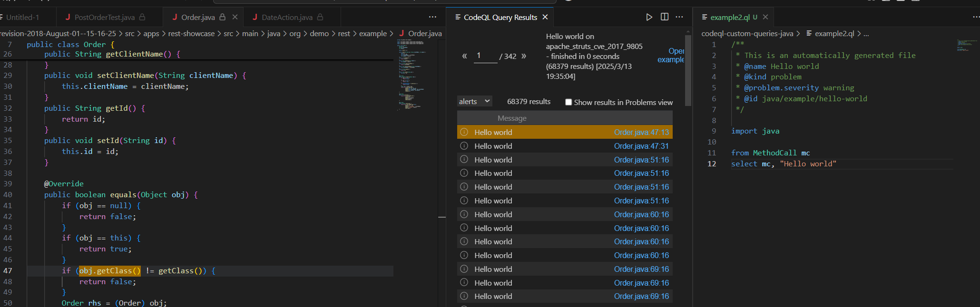Screen dimensions: 980x307
Task: Enable Show results in Problems view
Action: (x=568, y=102)
